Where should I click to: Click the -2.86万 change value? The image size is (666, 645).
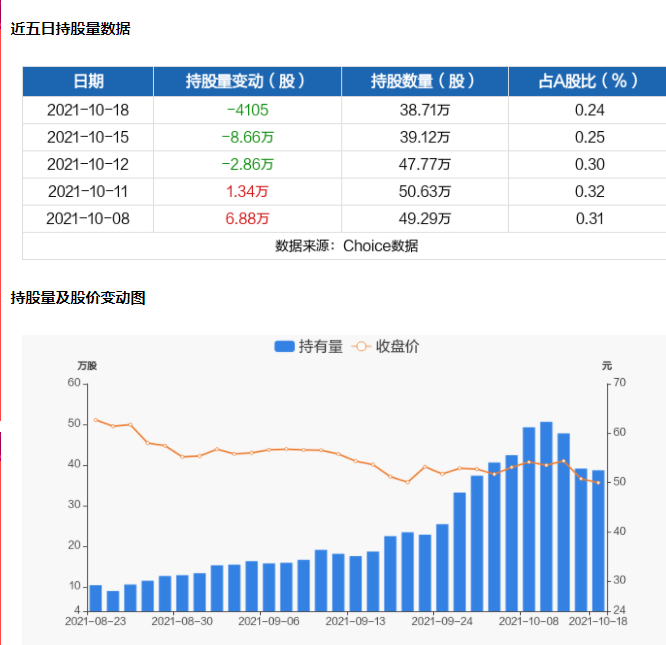click(248, 165)
